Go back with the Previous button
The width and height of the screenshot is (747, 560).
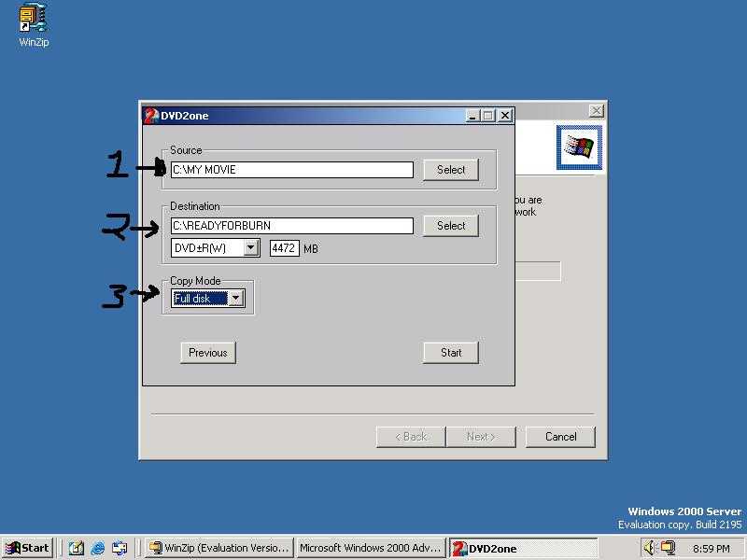click(207, 353)
